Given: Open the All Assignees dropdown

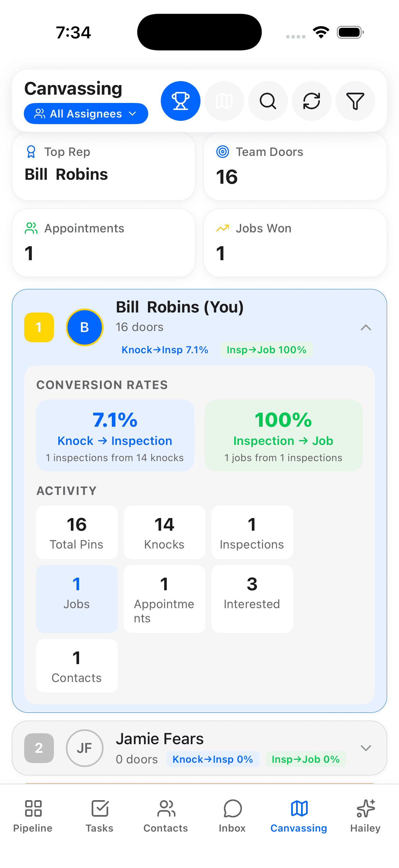Looking at the screenshot, I should (x=86, y=114).
